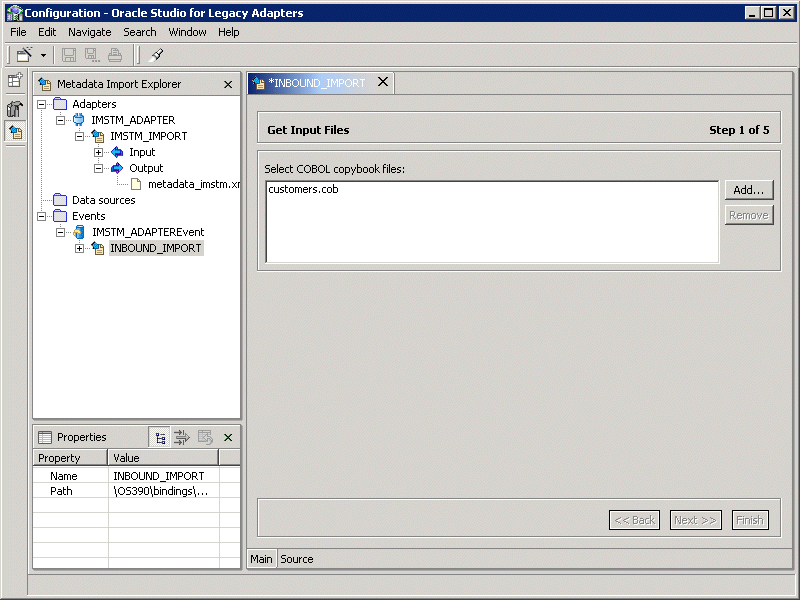This screenshot has height=600, width=800.
Task: Click the Add... button
Action: (749, 190)
